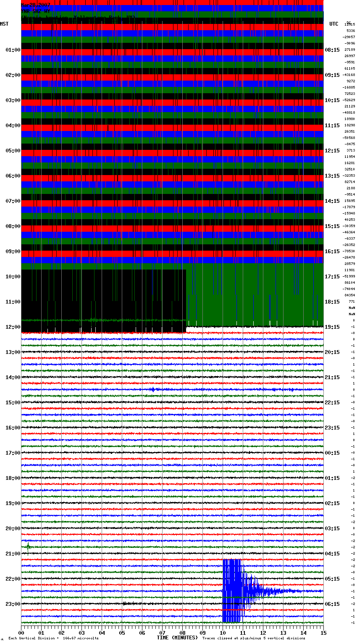The width and height of the screenshot is (357, 644).
Task: Click the Mar28,2007 date header
Action: [36, 5]
